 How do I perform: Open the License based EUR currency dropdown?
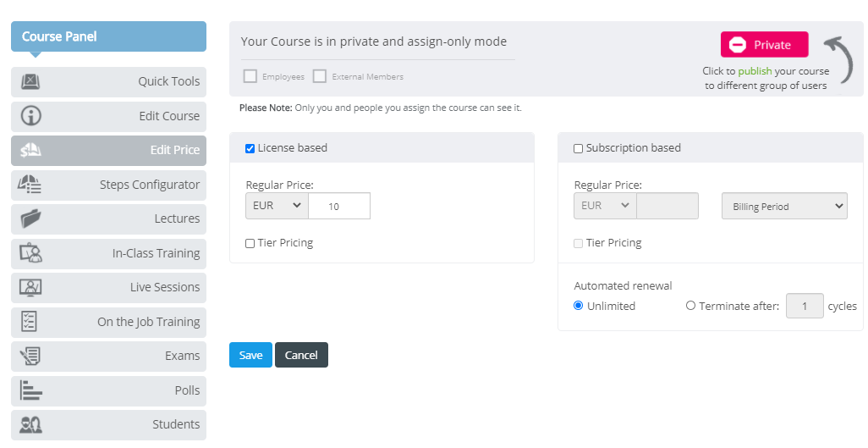277,206
